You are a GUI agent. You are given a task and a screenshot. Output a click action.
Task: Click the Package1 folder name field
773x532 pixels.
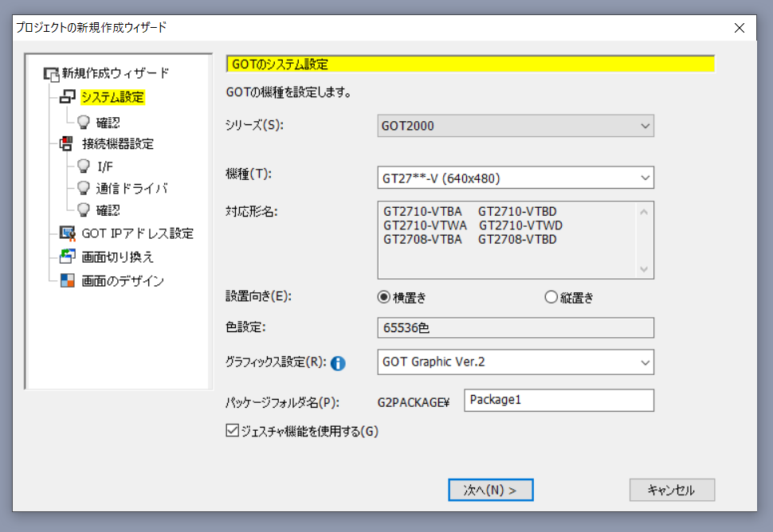click(x=559, y=400)
